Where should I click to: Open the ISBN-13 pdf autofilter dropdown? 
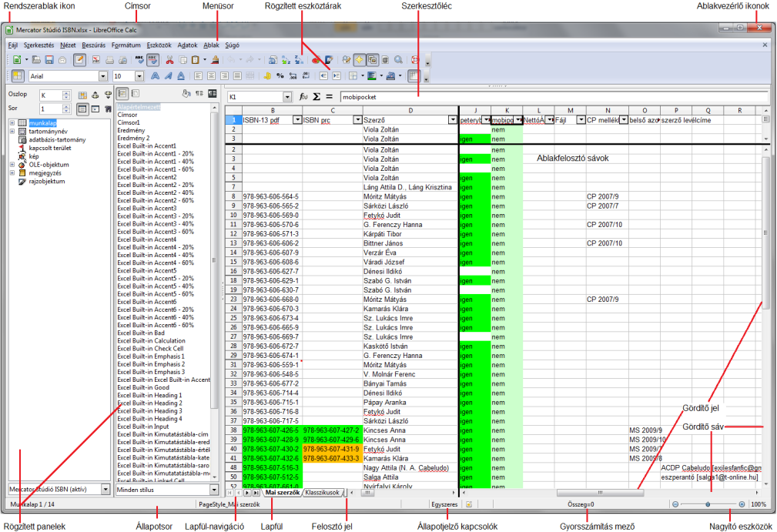tap(296, 120)
